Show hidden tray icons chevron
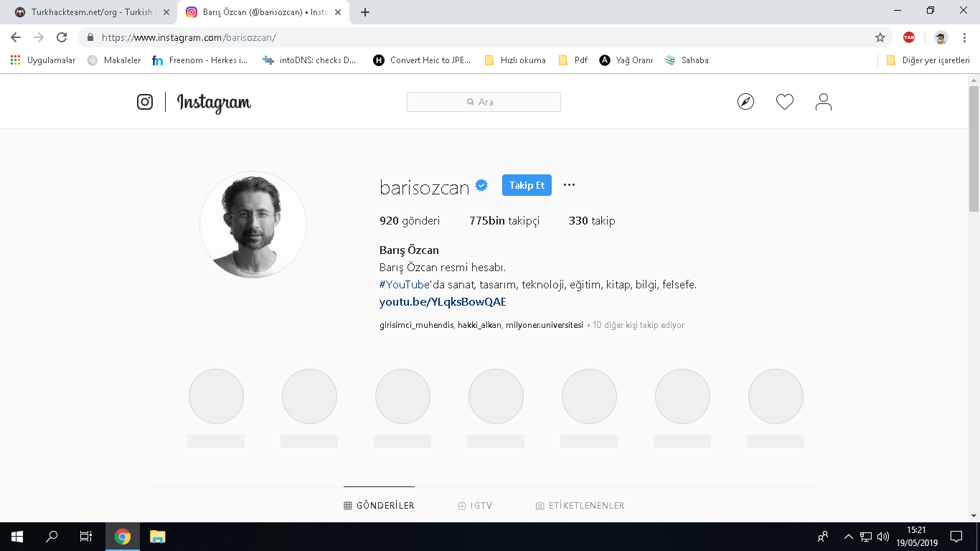The height and width of the screenshot is (551, 980). [849, 537]
